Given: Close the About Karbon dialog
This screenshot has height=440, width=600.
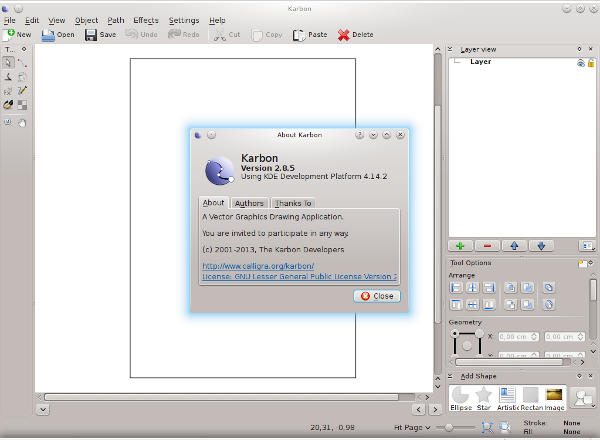Looking at the screenshot, I should pos(377,296).
